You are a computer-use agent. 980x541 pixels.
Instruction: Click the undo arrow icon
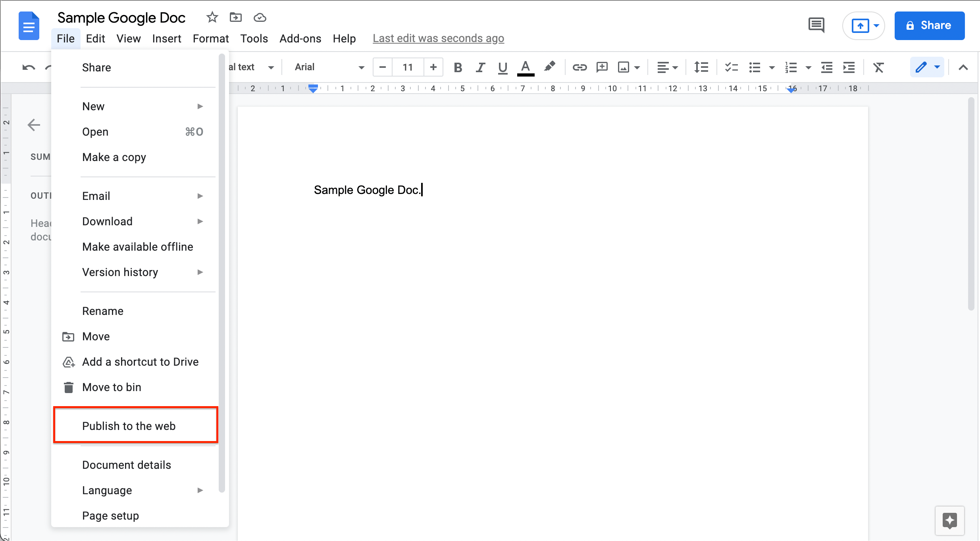pyautogui.click(x=29, y=67)
